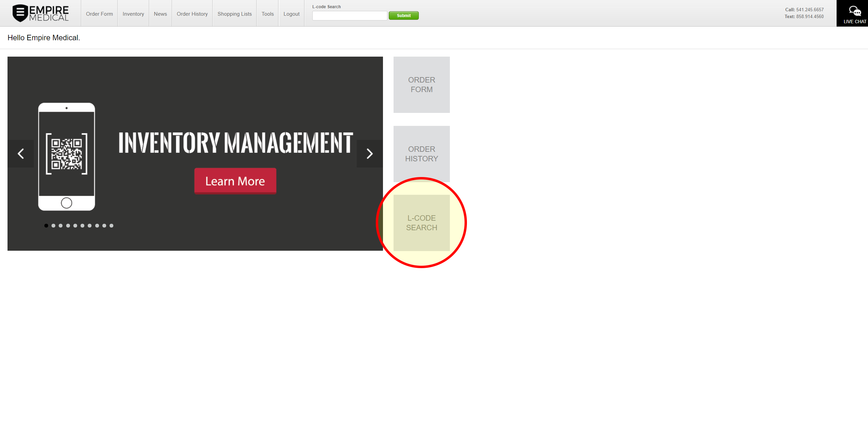Click the Empire Medical logo

tap(41, 13)
